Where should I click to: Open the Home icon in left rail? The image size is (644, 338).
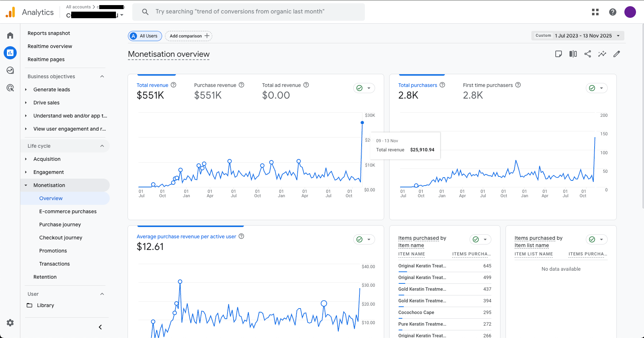(x=10, y=35)
